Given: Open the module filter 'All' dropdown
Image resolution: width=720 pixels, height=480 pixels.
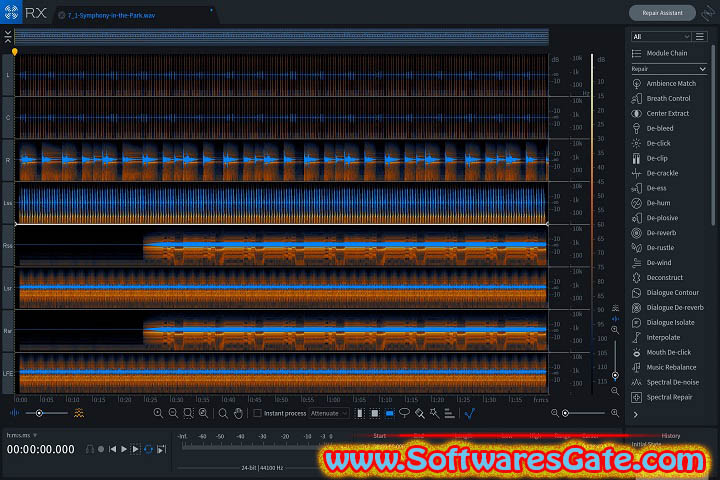Looking at the screenshot, I should point(661,36).
